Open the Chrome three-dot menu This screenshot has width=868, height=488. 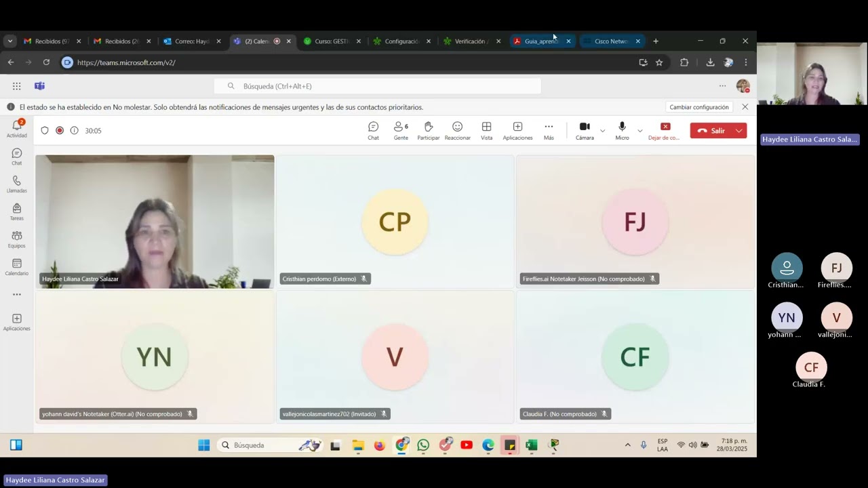click(746, 62)
